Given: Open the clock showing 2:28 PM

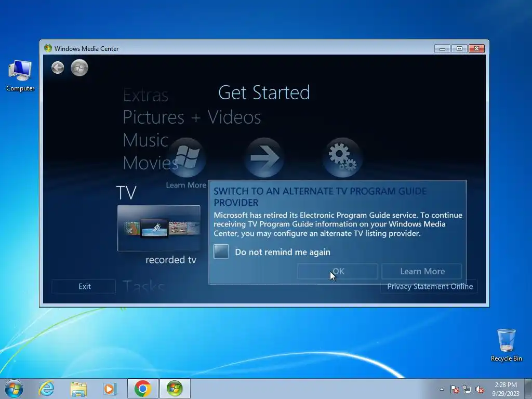Looking at the screenshot, I should point(506,389).
